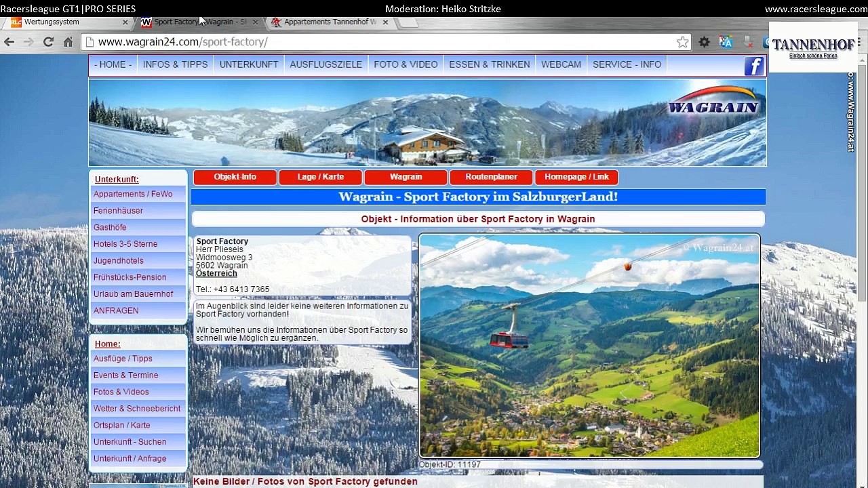Click the Sport Factory name text
The height and width of the screenshot is (488, 868).
tap(222, 241)
